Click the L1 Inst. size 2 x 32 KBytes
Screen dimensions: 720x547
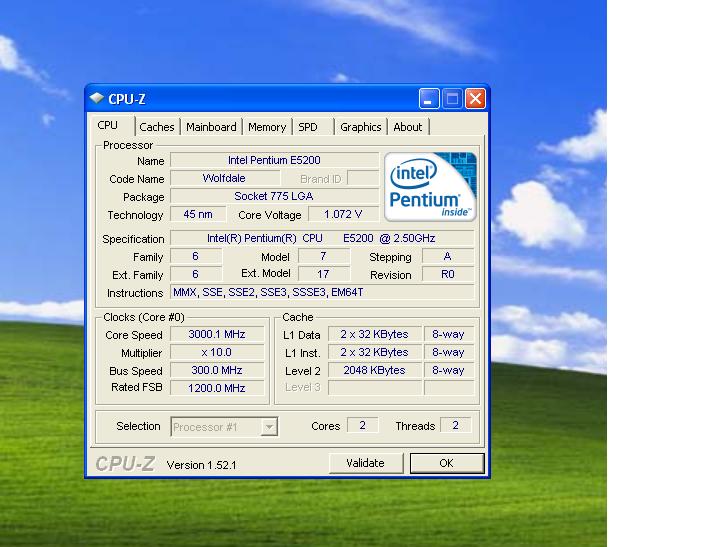point(375,352)
